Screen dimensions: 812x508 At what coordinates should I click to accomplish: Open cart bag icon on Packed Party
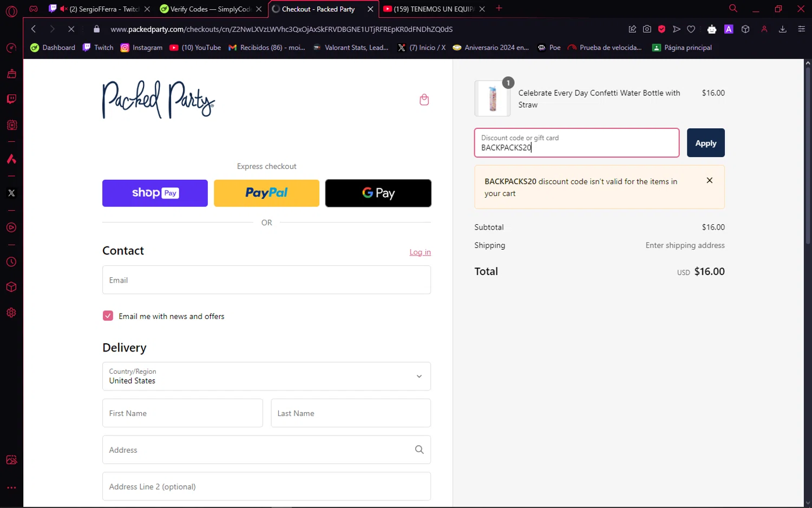(x=424, y=100)
